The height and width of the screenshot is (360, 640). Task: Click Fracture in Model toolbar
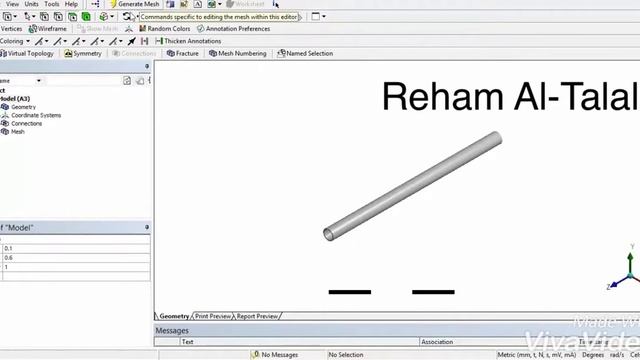click(183, 53)
